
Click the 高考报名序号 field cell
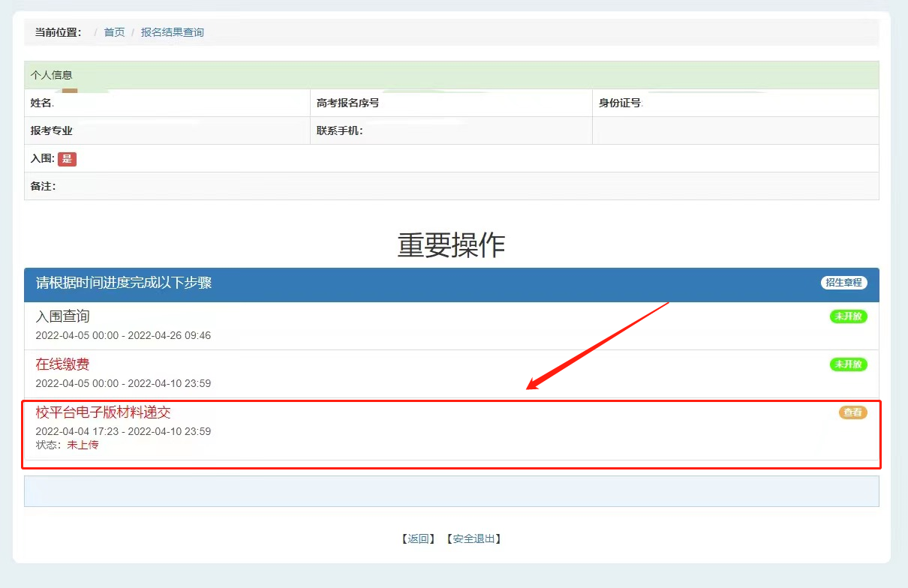pos(450,103)
